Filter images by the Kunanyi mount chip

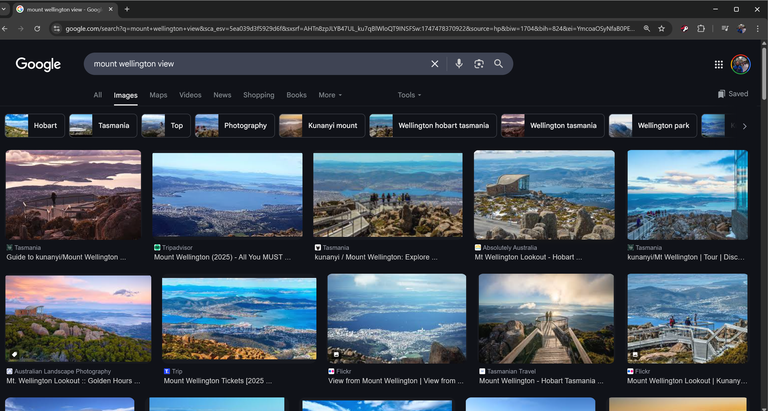(322, 125)
